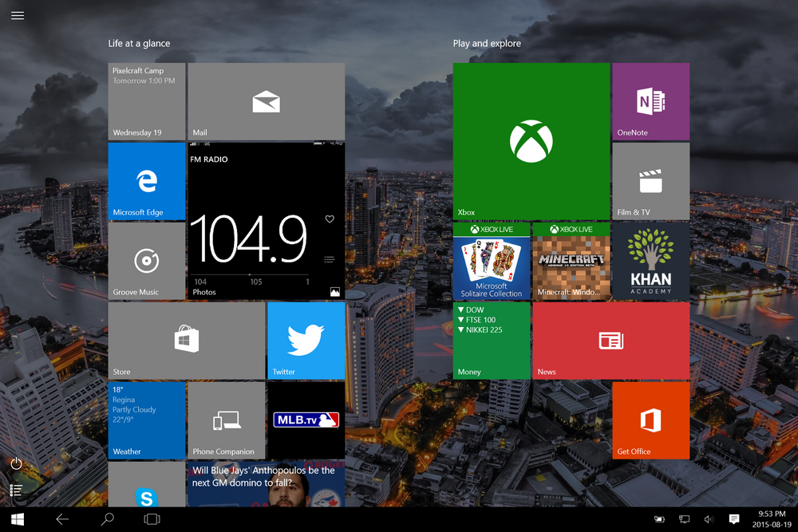Screen dimensions: 798x532
Task: Open Search from the taskbar magnifier
Action: (x=108, y=519)
